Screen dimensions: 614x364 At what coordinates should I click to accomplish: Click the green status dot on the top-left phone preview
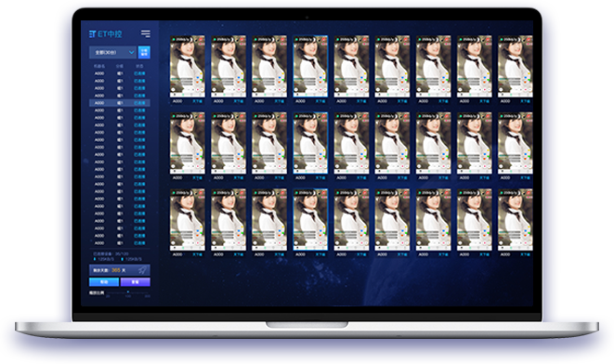click(174, 39)
